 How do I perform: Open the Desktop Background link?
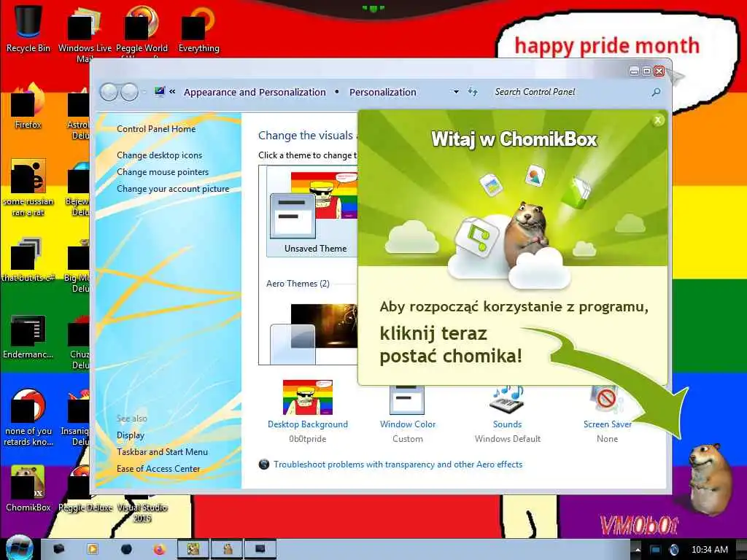[307, 424]
